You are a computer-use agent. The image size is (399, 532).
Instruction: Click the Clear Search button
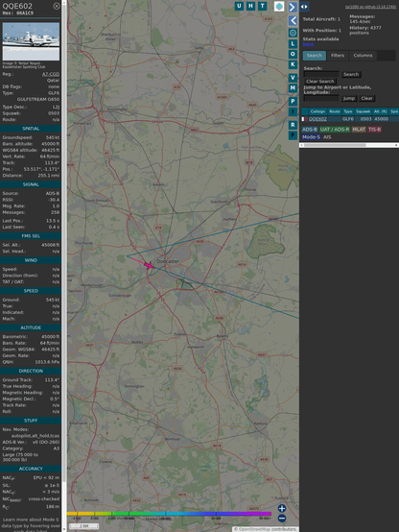tap(320, 81)
